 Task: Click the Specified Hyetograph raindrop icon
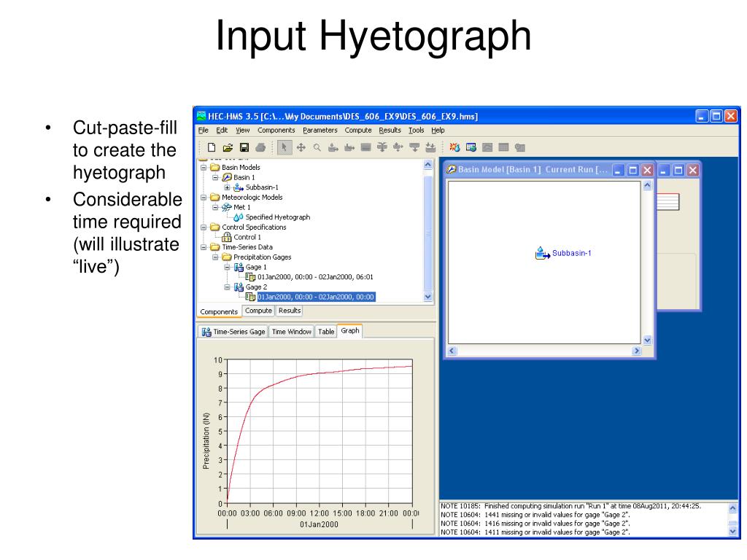click(239, 217)
